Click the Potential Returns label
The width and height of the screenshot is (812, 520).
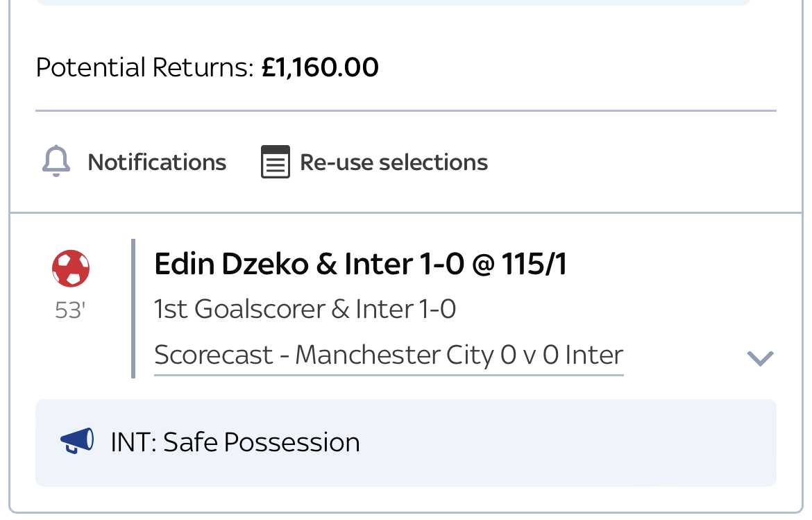tap(144, 68)
